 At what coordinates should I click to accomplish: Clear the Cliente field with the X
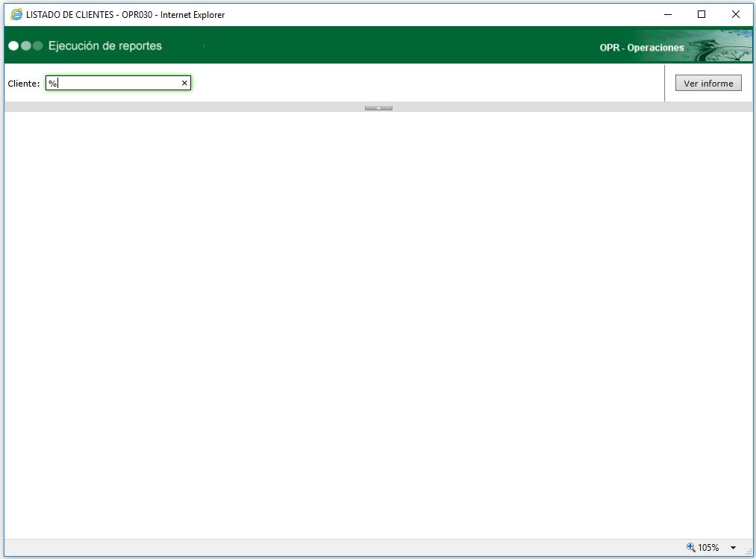click(184, 83)
